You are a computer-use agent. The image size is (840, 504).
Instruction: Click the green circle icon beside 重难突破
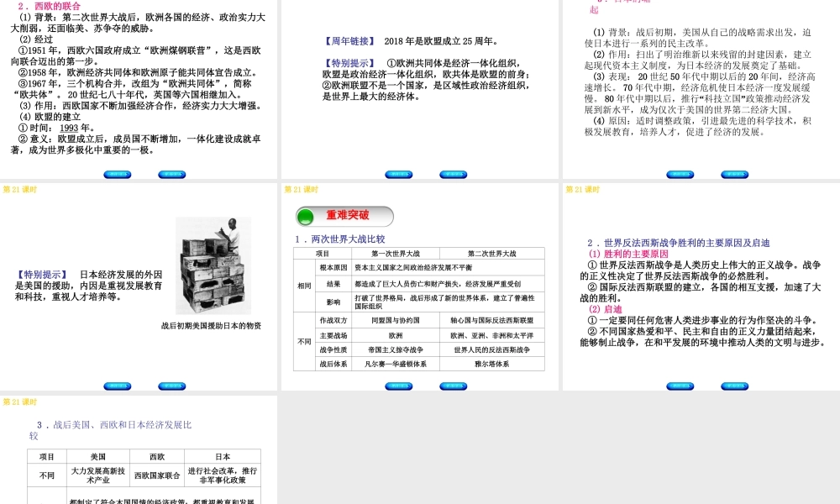pyautogui.click(x=306, y=217)
